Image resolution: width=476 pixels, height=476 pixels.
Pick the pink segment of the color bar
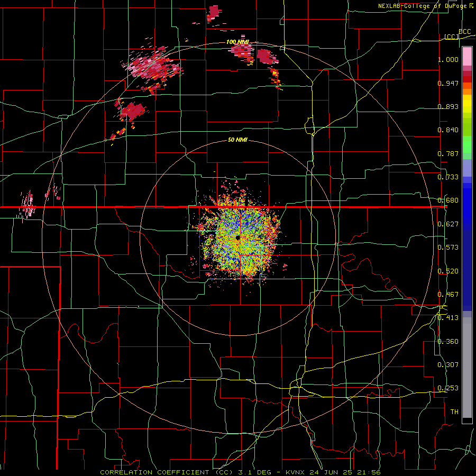tap(467, 56)
